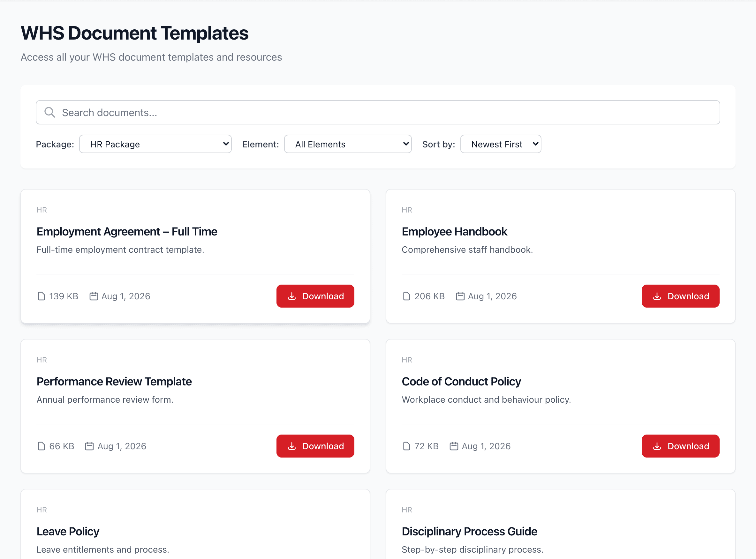Download Performance Review Template
Viewport: 756px width, 559px height.
point(315,446)
